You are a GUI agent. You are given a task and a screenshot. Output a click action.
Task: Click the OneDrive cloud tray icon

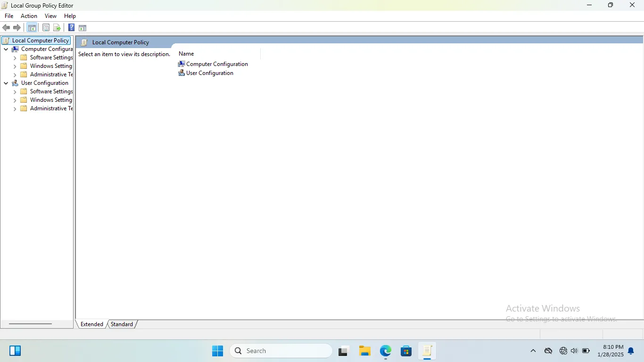click(x=548, y=351)
